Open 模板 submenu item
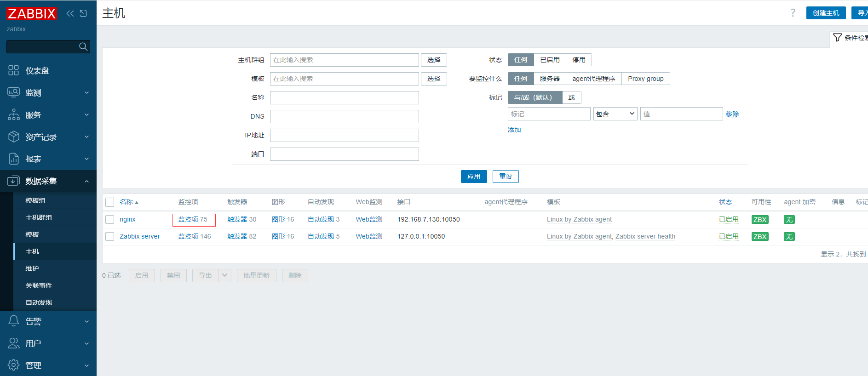Screen dimensions: 868x376 pyautogui.click(x=55, y=234)
